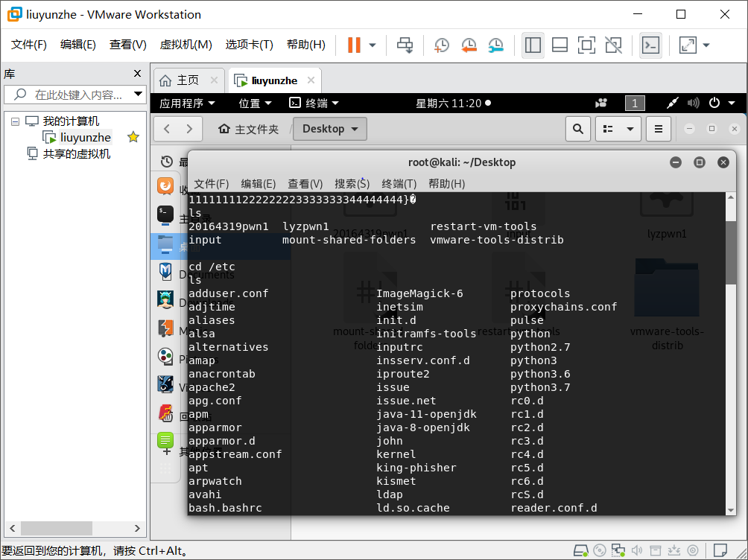
Task: Click terminal vertical scrollbar thumb
Action: pos(731,252)
